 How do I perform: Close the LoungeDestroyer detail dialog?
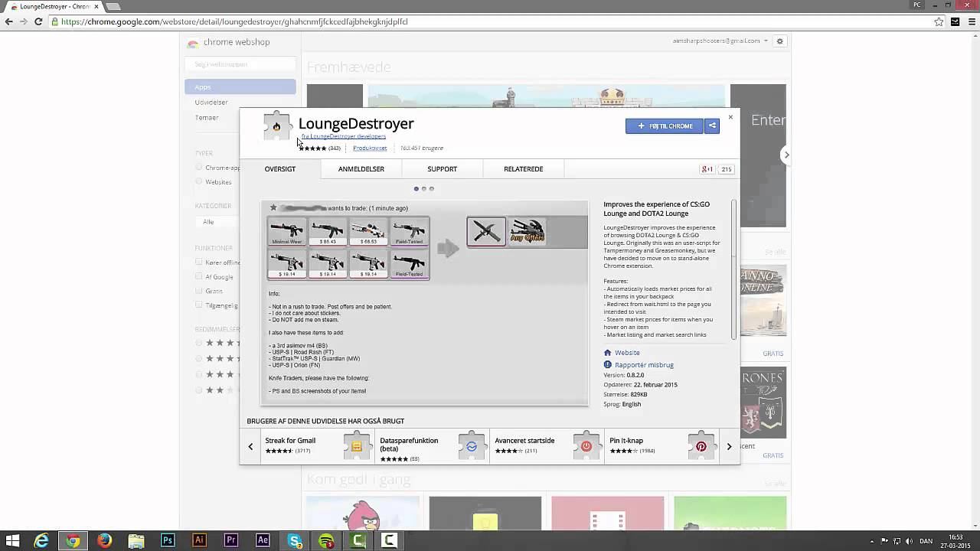point(730,117)
